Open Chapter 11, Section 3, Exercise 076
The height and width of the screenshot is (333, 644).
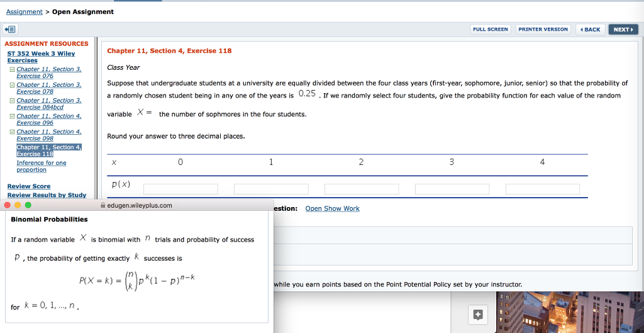[x=49, y=72]
